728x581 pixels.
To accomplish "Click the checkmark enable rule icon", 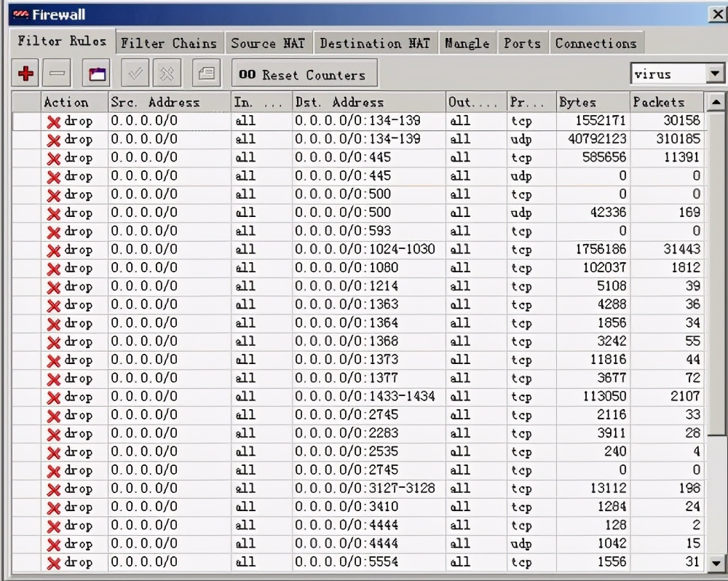I will (135, 74).
